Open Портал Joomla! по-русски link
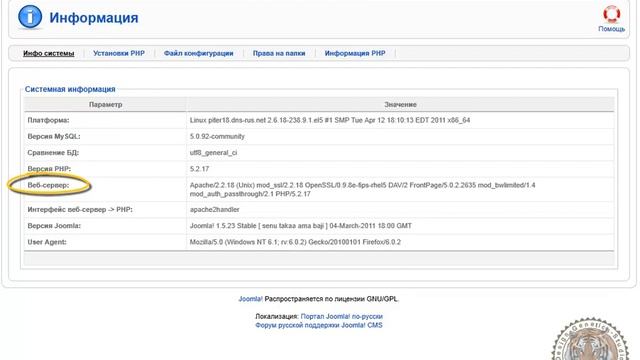The image size is (640, 360). [x=342, y=316]
